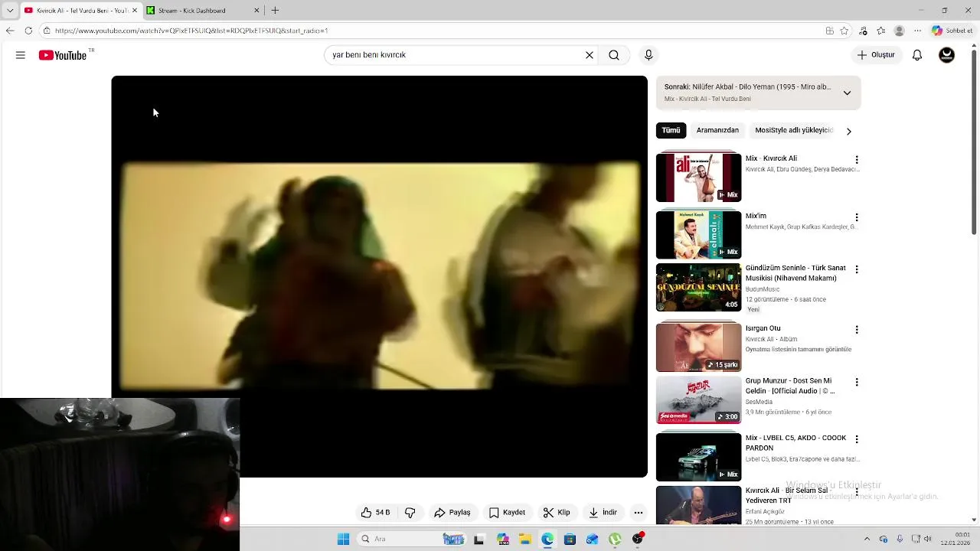Open the Mix - Kıvırcık Ali thumbnail
The height and width of the screenshot is (551, 980).
pyautogui.click(x=698, y=178)
